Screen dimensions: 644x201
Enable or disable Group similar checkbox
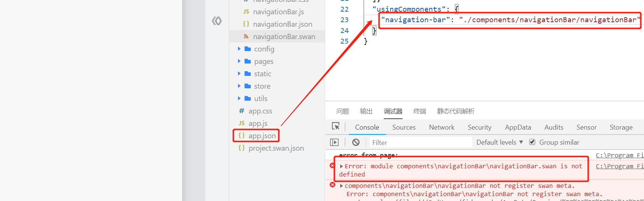tap(532, 142)
